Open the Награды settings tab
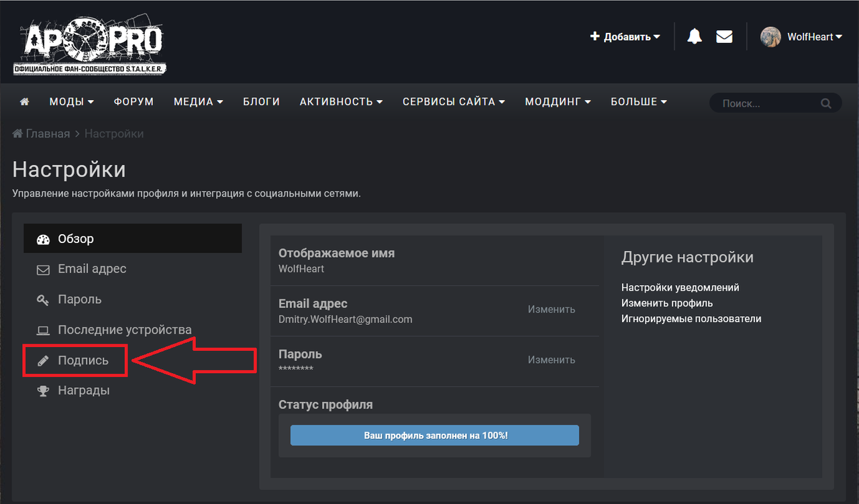Image resolution: width=859 pixels, height=504 pixels. [133, 391]
